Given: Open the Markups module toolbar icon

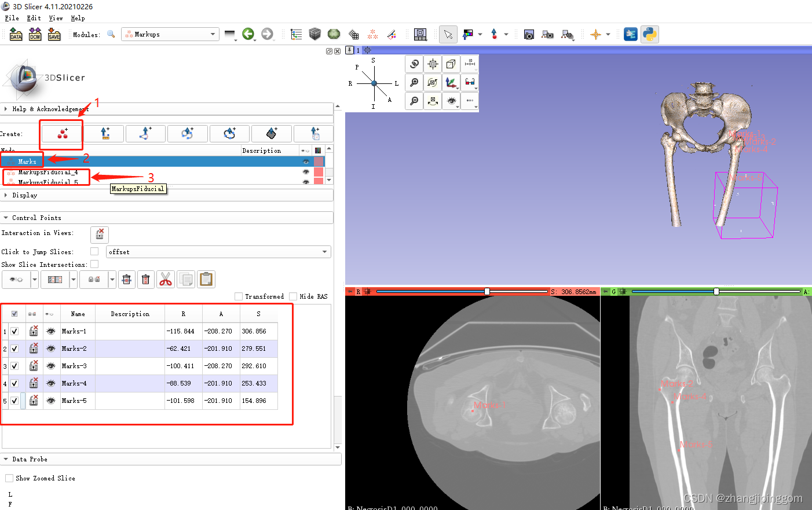Looking at the screenshot, I should click(x=372, y=34).
